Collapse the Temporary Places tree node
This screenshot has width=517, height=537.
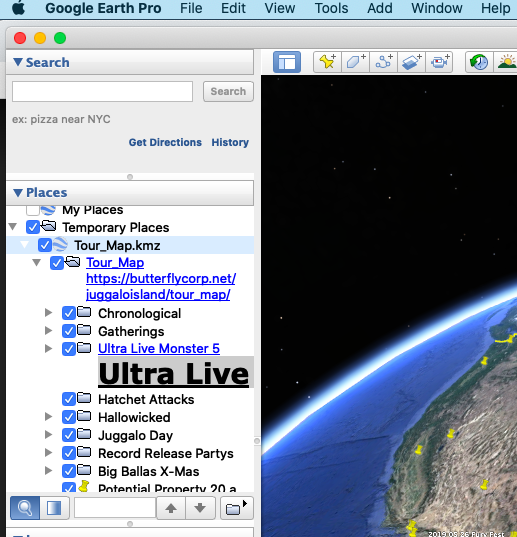pyautogui.click(x=13, y=226)
